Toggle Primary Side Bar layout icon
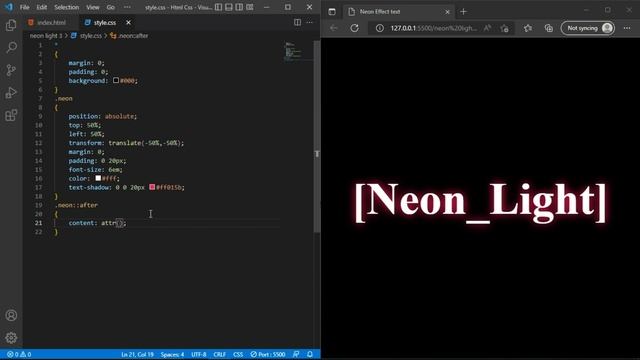 [x=218, y=7]
